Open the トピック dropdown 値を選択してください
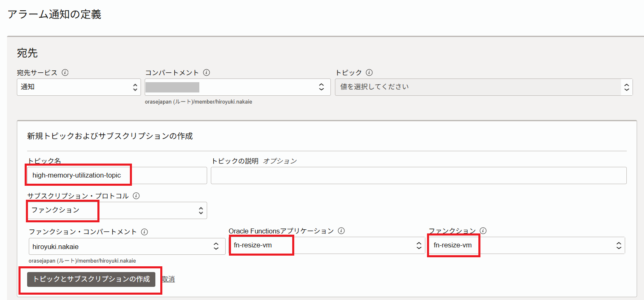The image size is (644, 300). (477, 87)
